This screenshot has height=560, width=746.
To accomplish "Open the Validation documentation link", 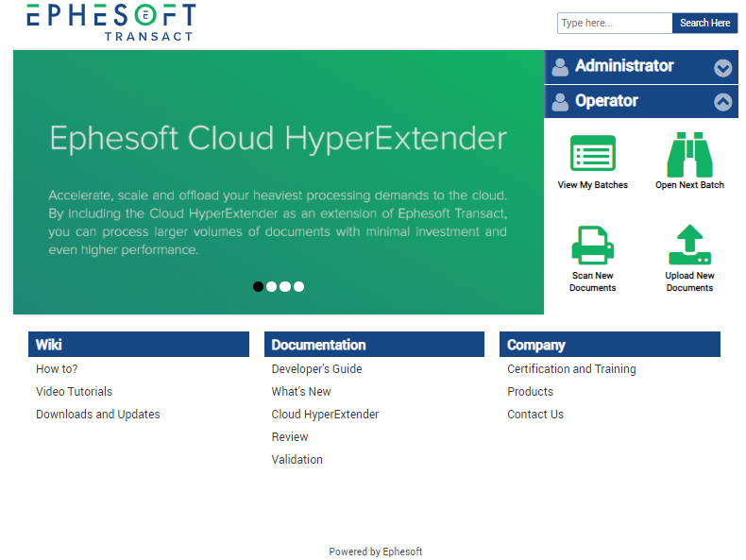I will pyautogui.click(x=297, y=460).
